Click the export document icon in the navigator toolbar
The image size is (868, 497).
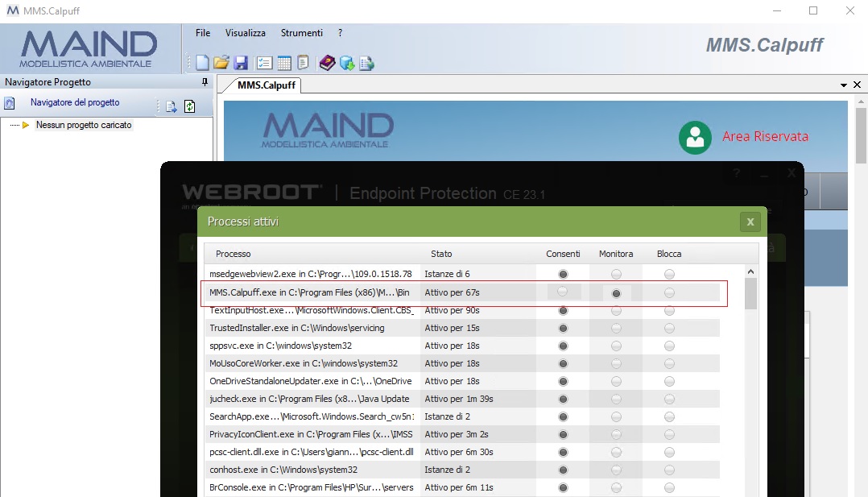point(171,106)
